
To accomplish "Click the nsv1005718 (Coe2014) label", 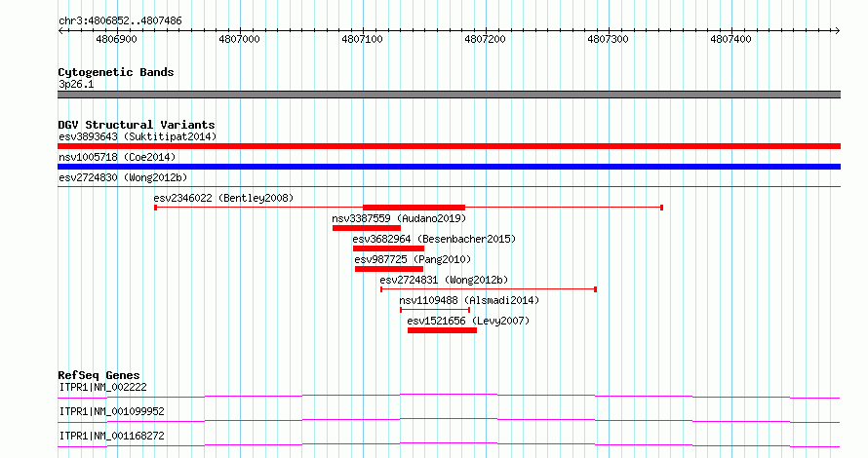I will (117, 157).
